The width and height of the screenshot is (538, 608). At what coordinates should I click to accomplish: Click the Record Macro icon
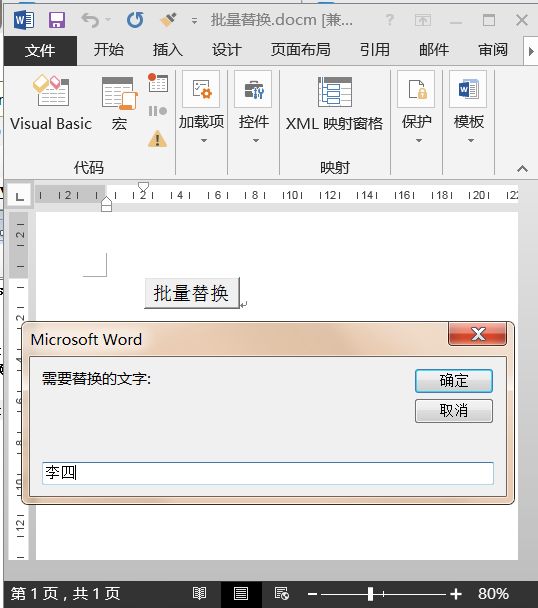coord(157,83)
